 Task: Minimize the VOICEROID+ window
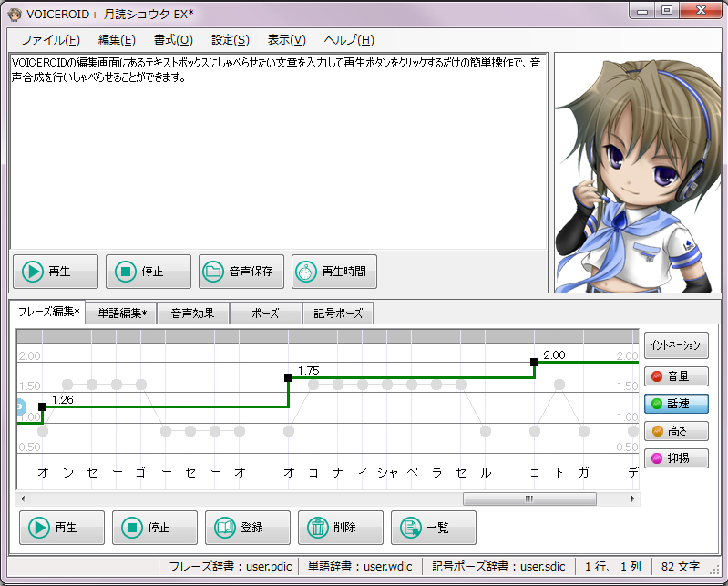(642, 10)
